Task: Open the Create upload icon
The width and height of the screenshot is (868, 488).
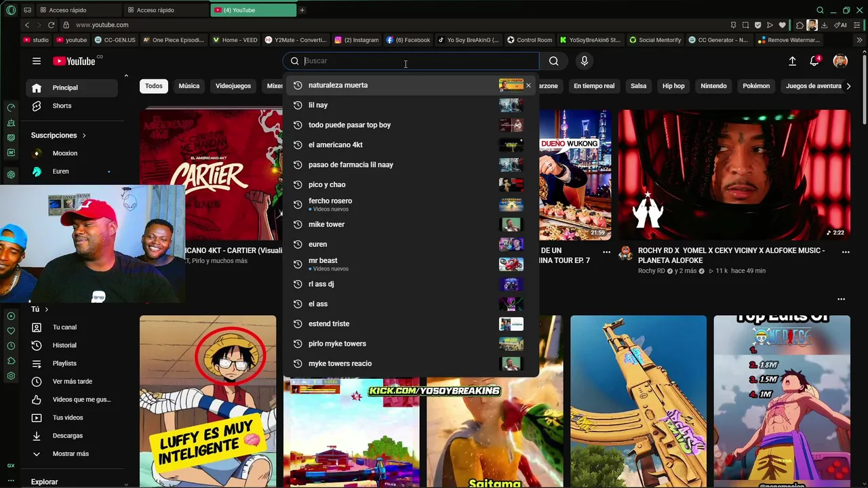Action: 792,61
